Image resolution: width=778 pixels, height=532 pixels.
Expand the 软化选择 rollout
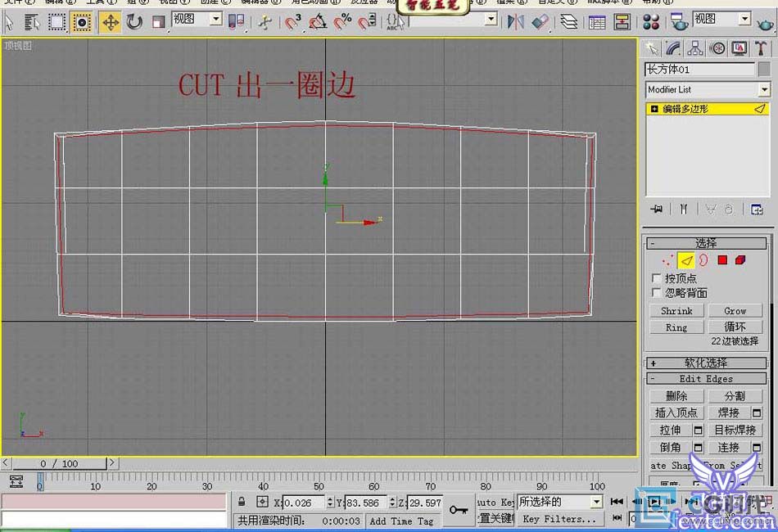coord(706,363)
